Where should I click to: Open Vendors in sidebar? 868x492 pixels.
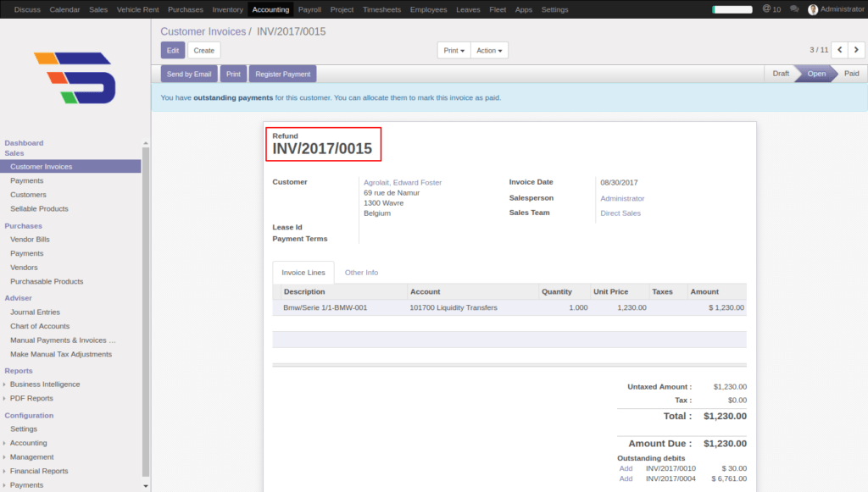(24, 267)
